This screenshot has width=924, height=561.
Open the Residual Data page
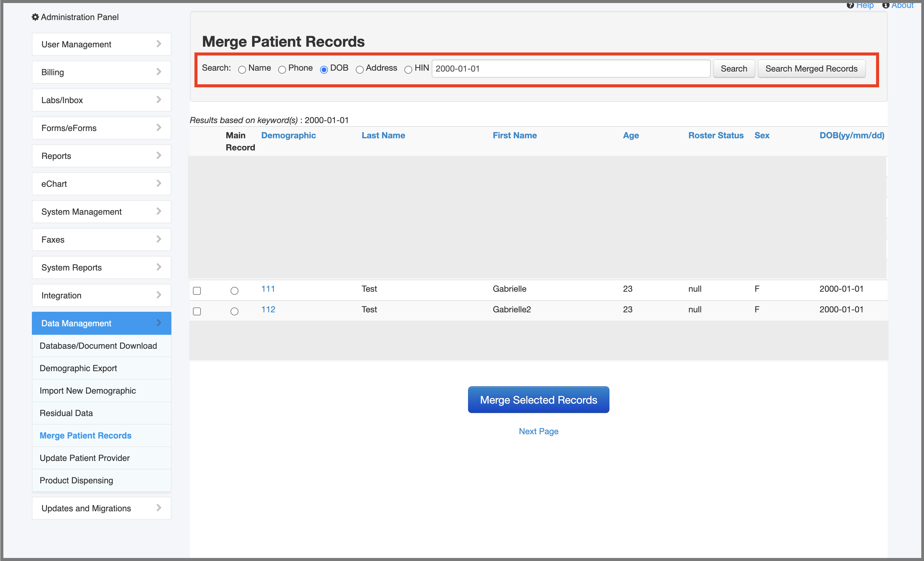click(x=101, y=413)
